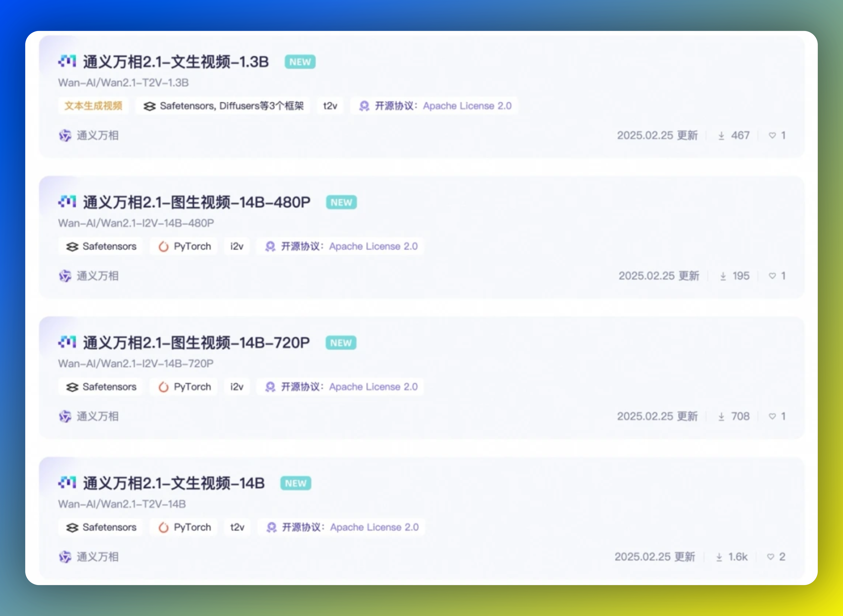Viewport: 843px width, 616px height.
Task: Click the NEW badge on 文生视频-14B card
Action: tap(296, 484)
